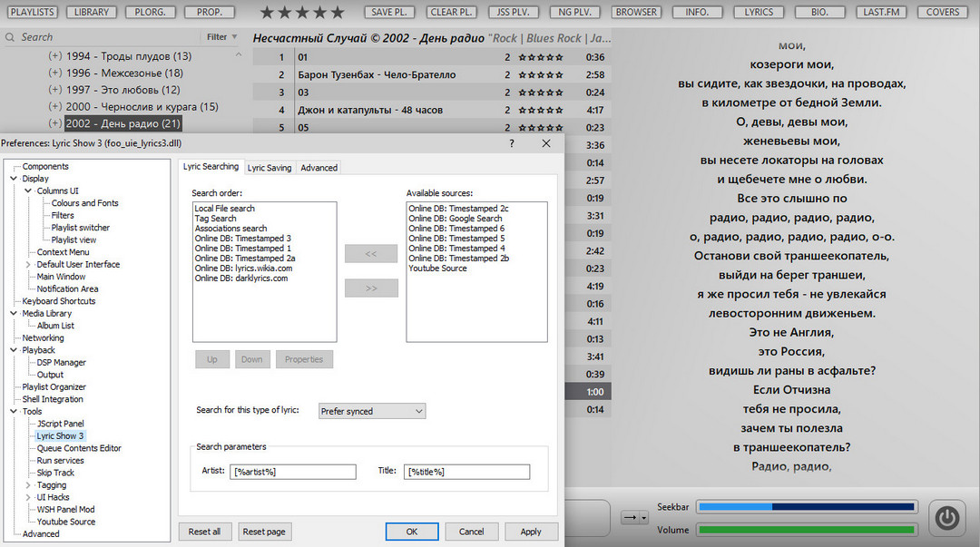Click the Apply button
This screenshot has width=980, height=547.
[531, 532]
